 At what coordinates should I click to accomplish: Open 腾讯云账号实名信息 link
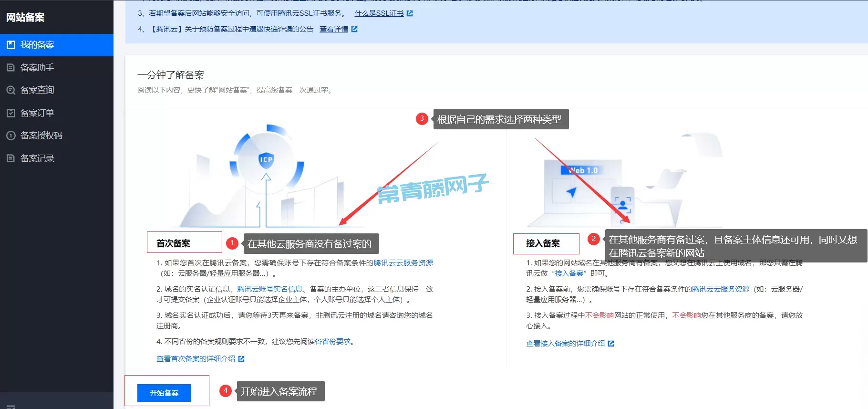point(269,289)
